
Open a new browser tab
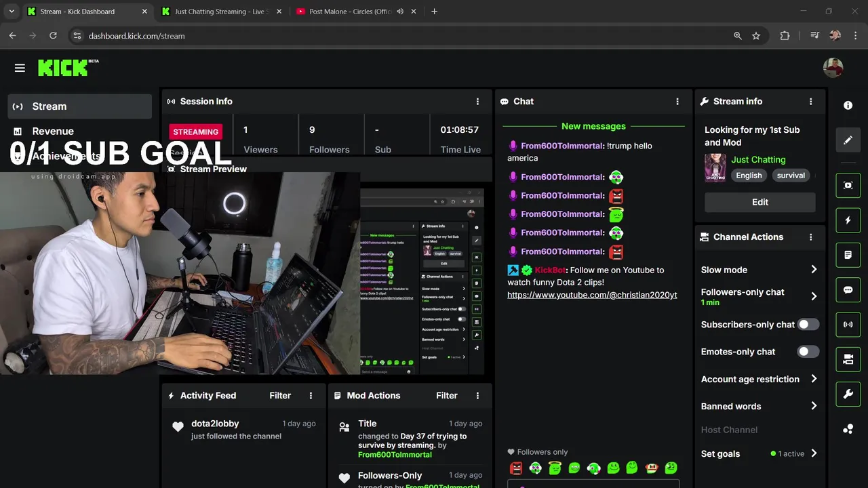(x=434, y=12)
